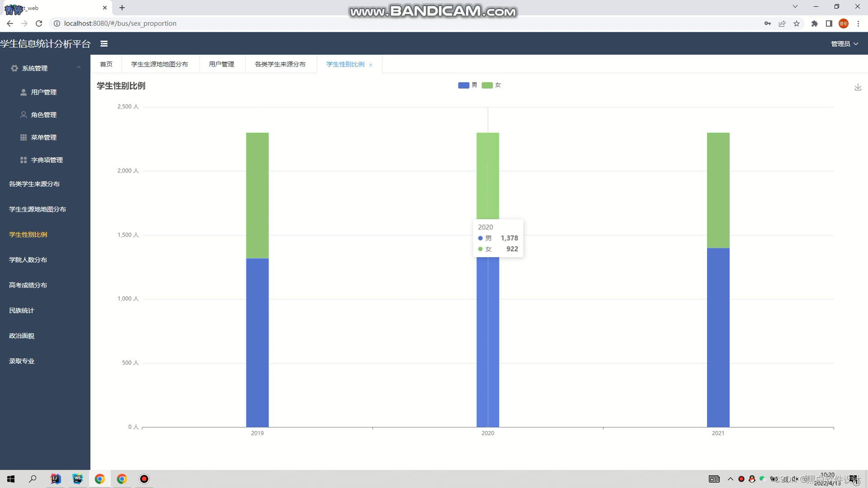Switch to the 用户管理 tab
This screenshot has width=868, height=488.
pyautogui.click(x=222, y=64)
